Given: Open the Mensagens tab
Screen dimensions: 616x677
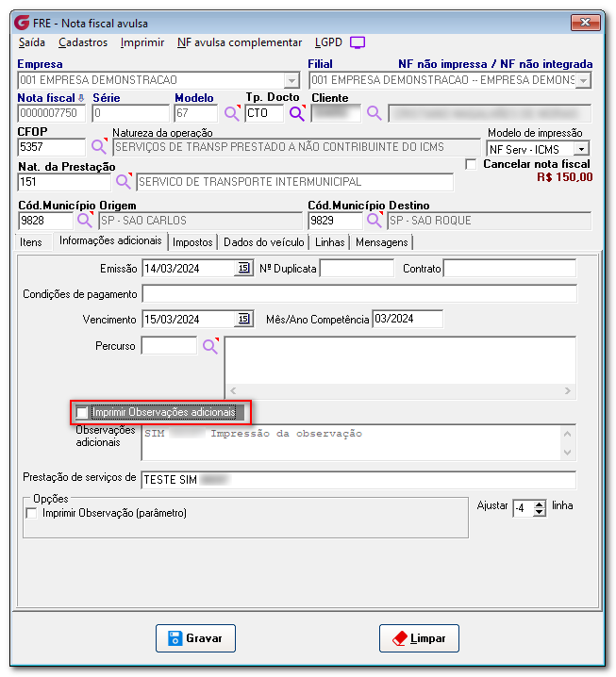Looking at the screenshot, I should [382, 242].
